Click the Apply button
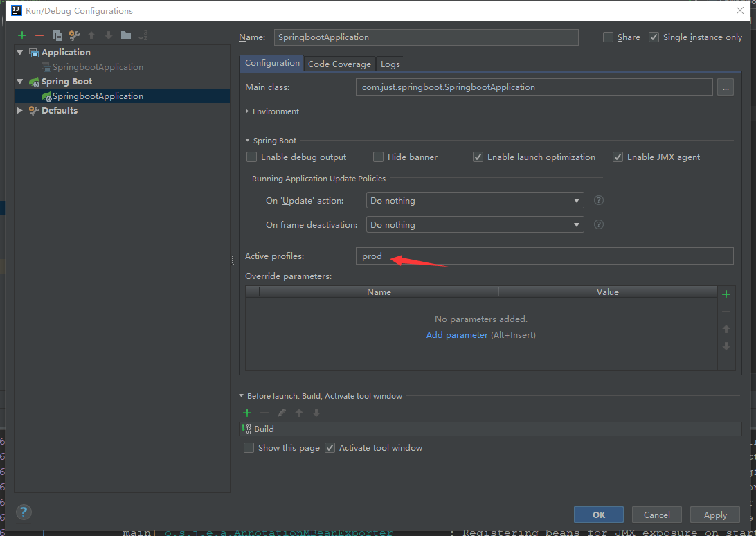The width and height of the screenshot is (756, 536). click(715, 515)
